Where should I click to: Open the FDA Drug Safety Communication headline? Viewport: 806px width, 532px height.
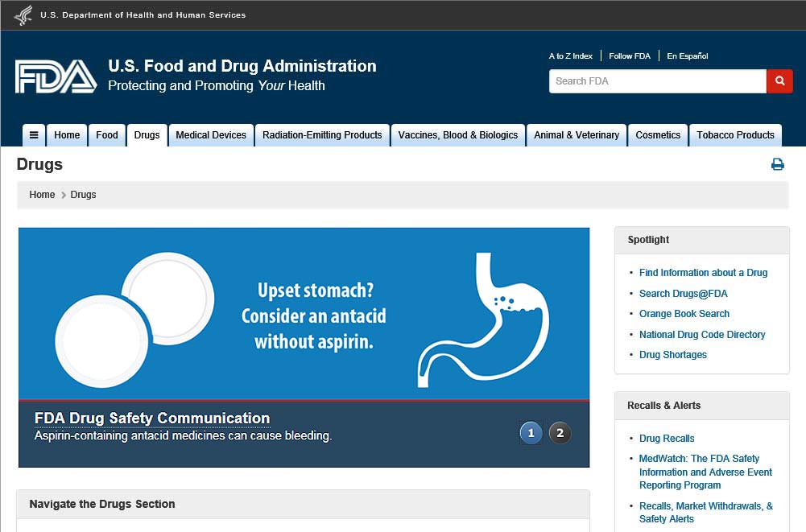pos(152,419)
